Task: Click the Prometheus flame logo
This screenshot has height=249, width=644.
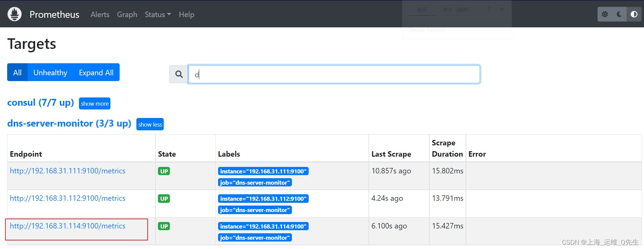Action: click(14, 14)
